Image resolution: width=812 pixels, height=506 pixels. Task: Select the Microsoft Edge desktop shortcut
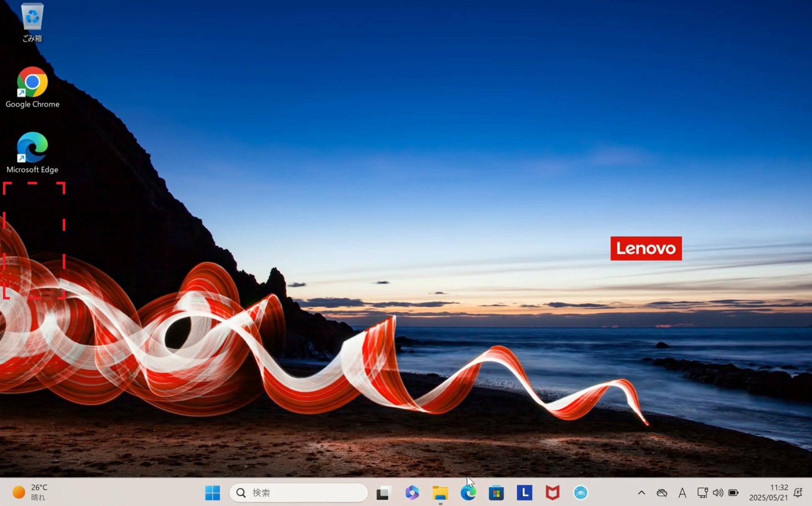[x=32, y=153]
